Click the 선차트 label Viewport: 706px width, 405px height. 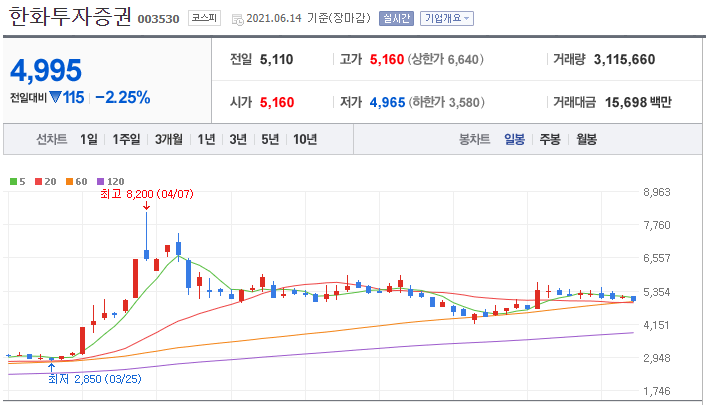tap(52, 140)
